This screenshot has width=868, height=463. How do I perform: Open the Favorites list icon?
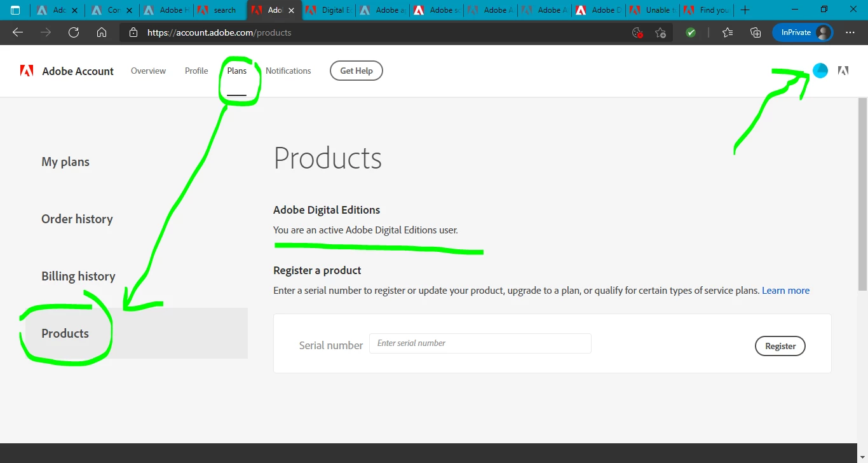(x=728, y=32)
